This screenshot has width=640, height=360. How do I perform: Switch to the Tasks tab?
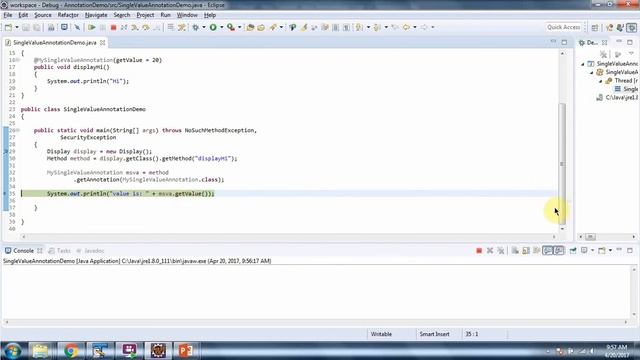60,251
